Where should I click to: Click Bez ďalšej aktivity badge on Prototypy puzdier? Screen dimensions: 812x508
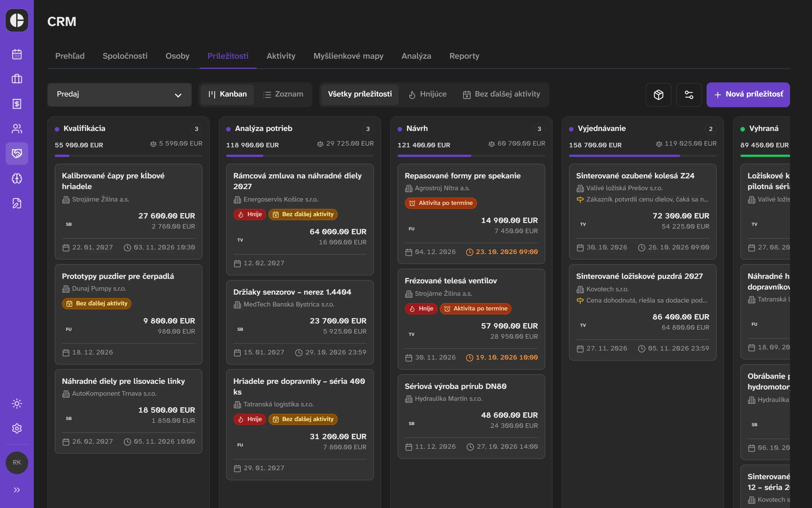point(96,303)
